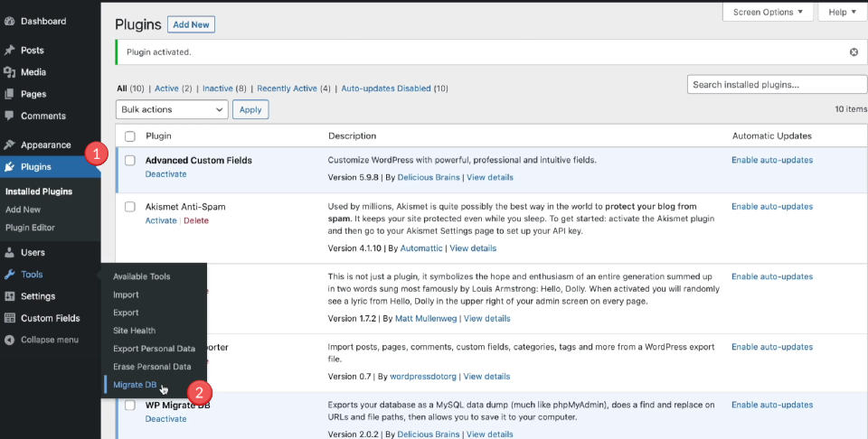Filter plugins by Active (2)
This screenshot has width=868, height=439.
tap(174, 89)
